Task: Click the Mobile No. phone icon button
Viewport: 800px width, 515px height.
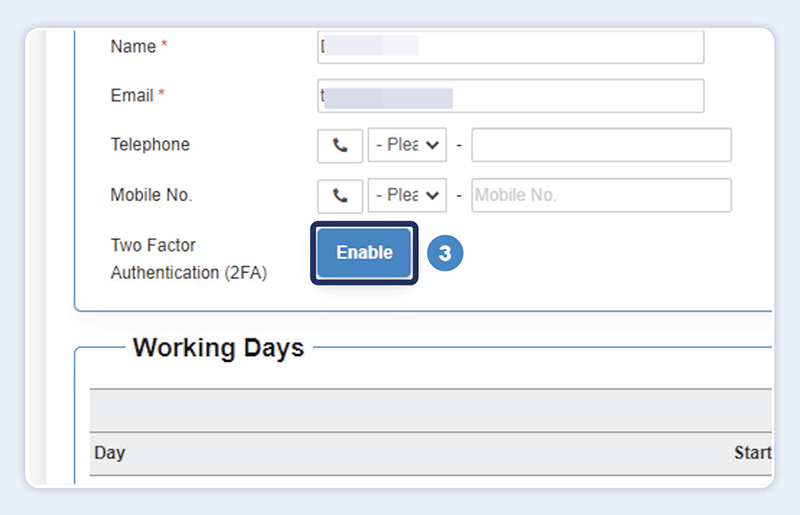Action: pyautogui.click(x=340, y=195)
